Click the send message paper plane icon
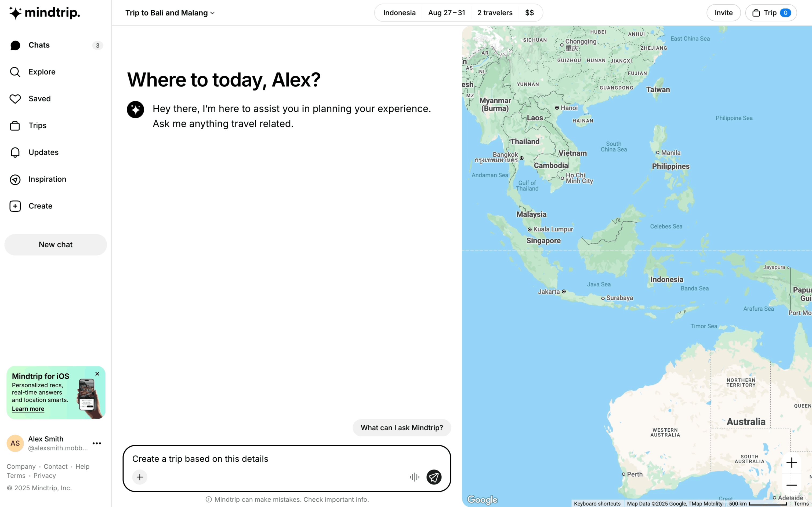 pyautogui.click(x=433, y=477)
